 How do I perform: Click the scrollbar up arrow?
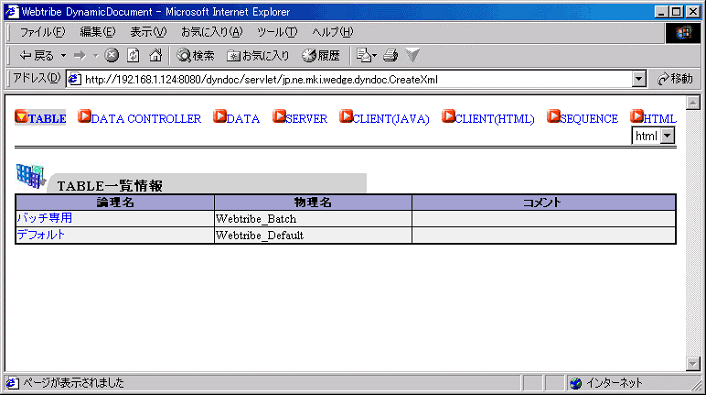692,102
